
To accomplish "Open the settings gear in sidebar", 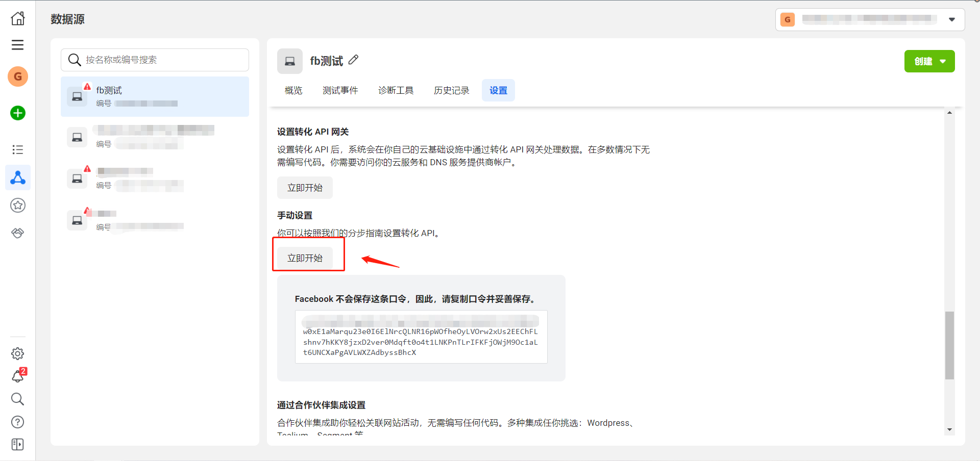I will pos(18,353).
